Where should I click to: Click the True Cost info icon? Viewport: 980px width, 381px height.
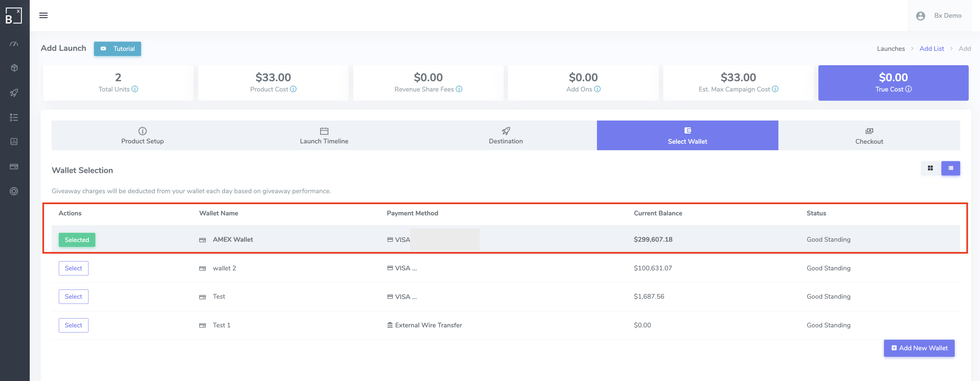point(908,89)
